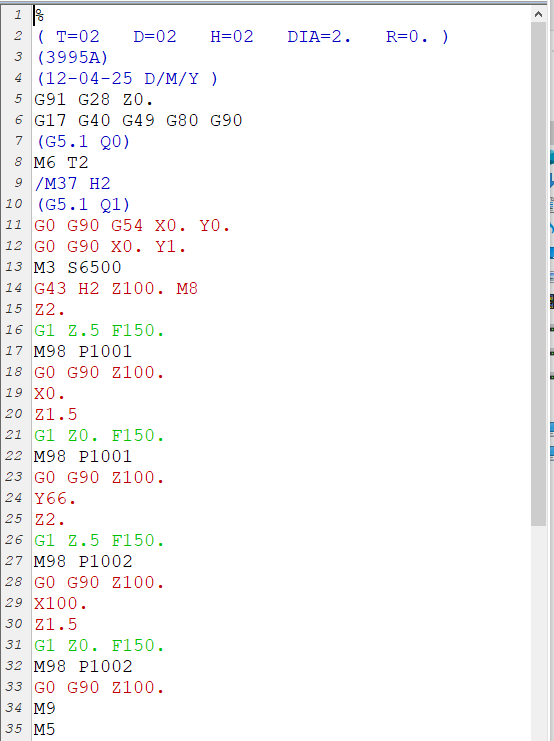Click the 'G1 Z0. F150.' on line 31

[x=99, y=645]
